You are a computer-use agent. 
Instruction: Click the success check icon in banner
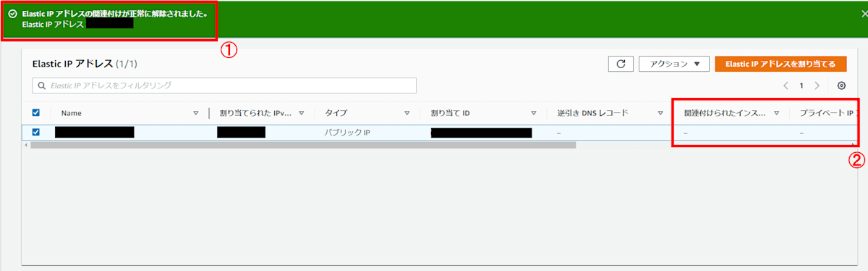click(12, 13)
